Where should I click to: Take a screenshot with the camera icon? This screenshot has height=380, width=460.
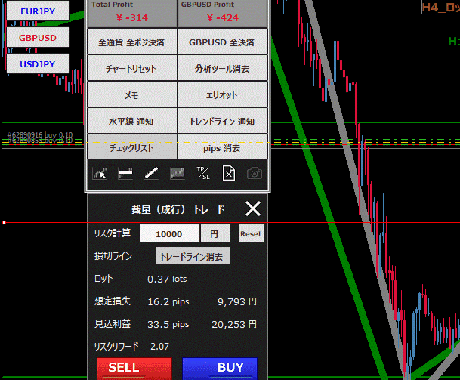[x=254, y=174]
